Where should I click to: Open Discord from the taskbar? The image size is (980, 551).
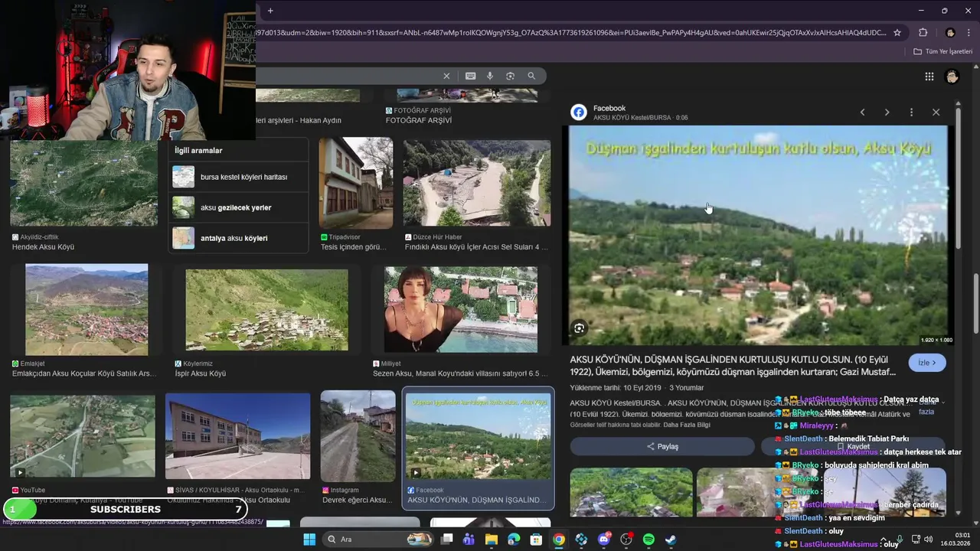(604, 540)
